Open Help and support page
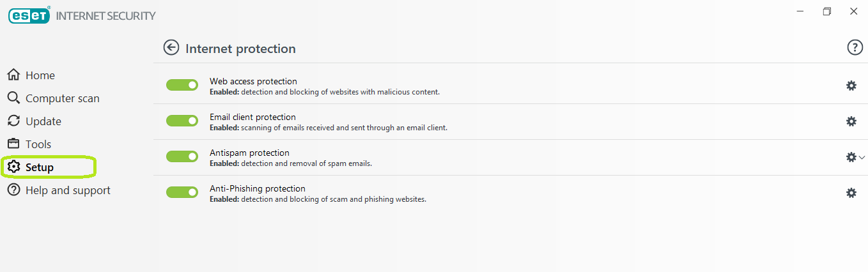The image size is (868, 272). coord(67,190)
